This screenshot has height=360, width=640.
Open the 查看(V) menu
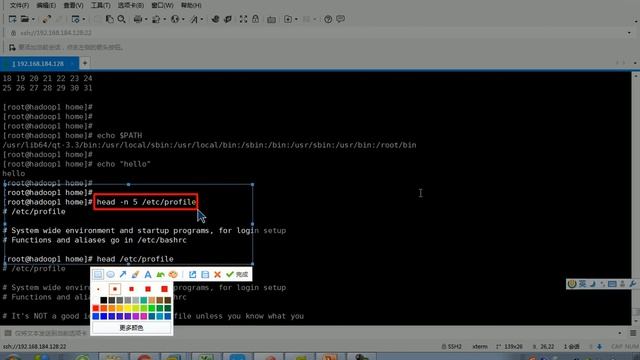73,5
